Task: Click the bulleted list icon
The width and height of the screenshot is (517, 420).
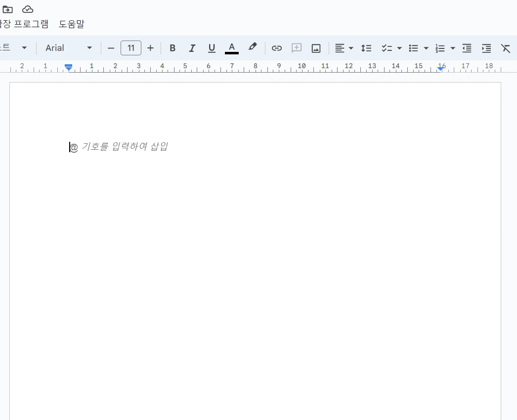Action: [x=414, y=48]
